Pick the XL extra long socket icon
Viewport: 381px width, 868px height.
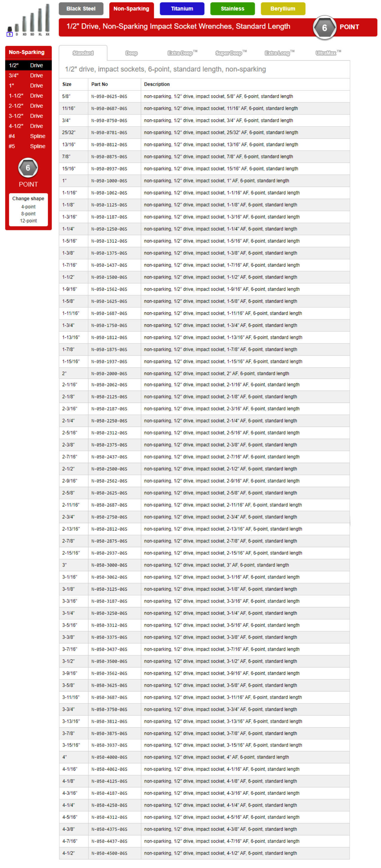tap(40, 21)
